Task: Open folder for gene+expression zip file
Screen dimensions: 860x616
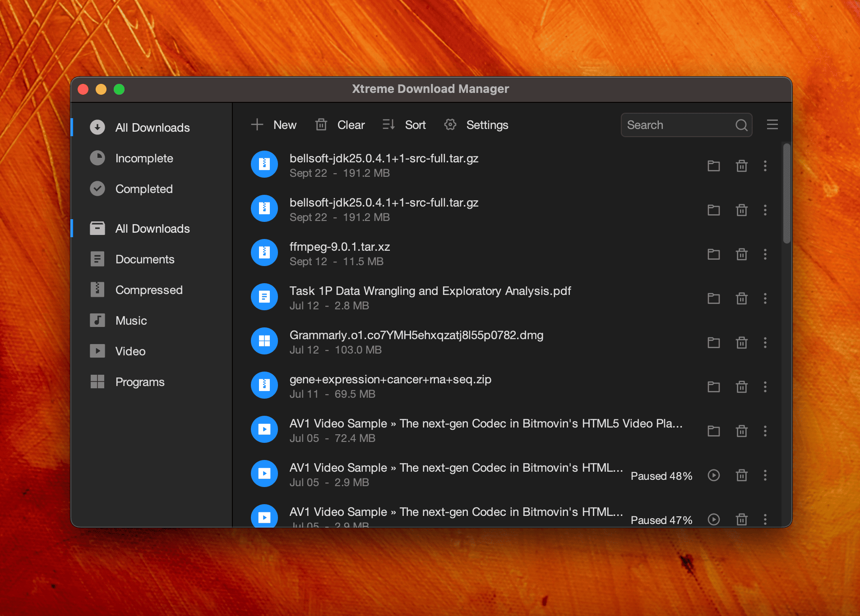Action: 713,387
